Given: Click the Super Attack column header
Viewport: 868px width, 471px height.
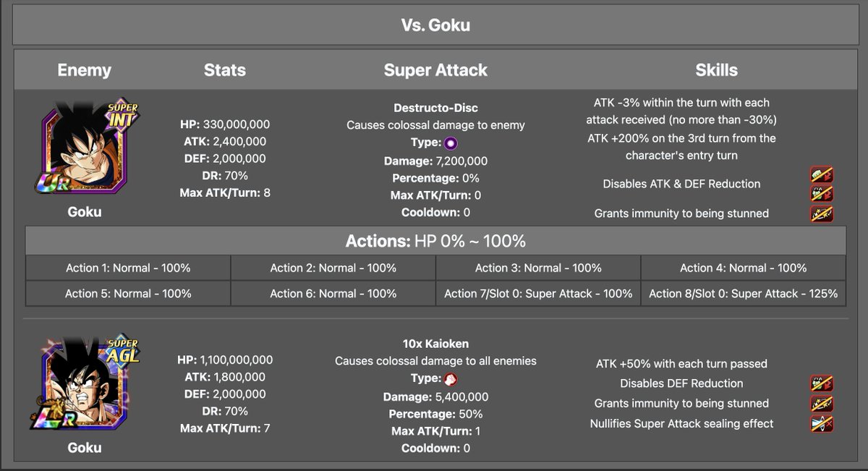Looking at the screenshot, I should tap(435, 70).
